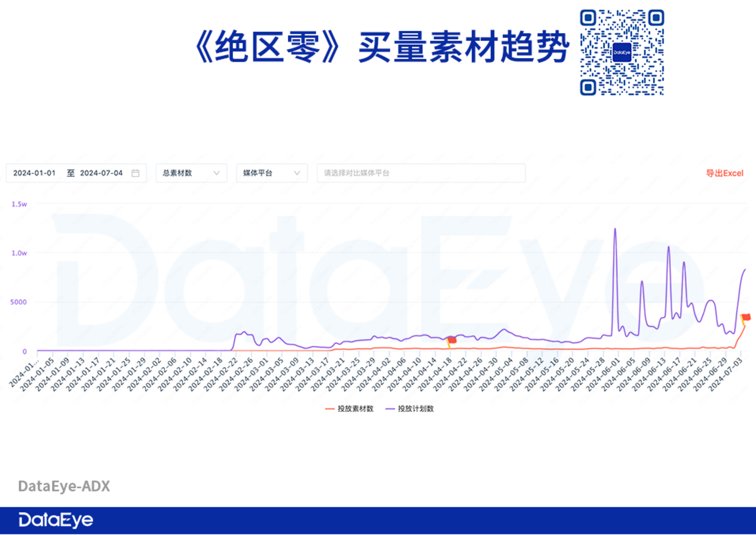Click the 《绝区零》买量素材趋势 title
The width and height of the screenshot is (756, 535).
pyautogui.click(x=382, y=48)
